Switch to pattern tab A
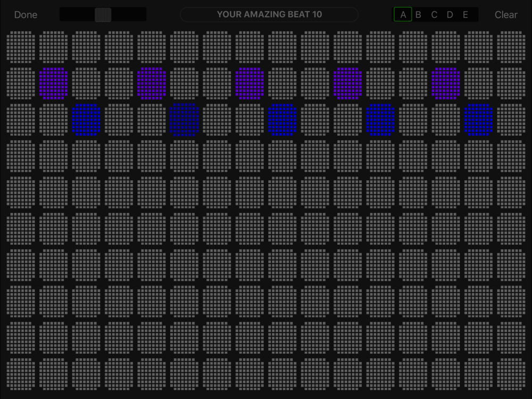 coord(403,15)
